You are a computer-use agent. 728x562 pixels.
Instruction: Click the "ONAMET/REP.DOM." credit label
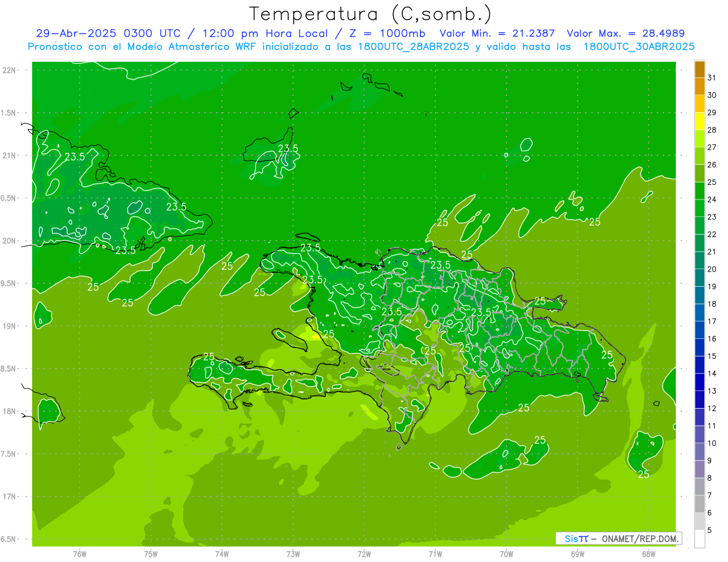click(x=639, y=538)
